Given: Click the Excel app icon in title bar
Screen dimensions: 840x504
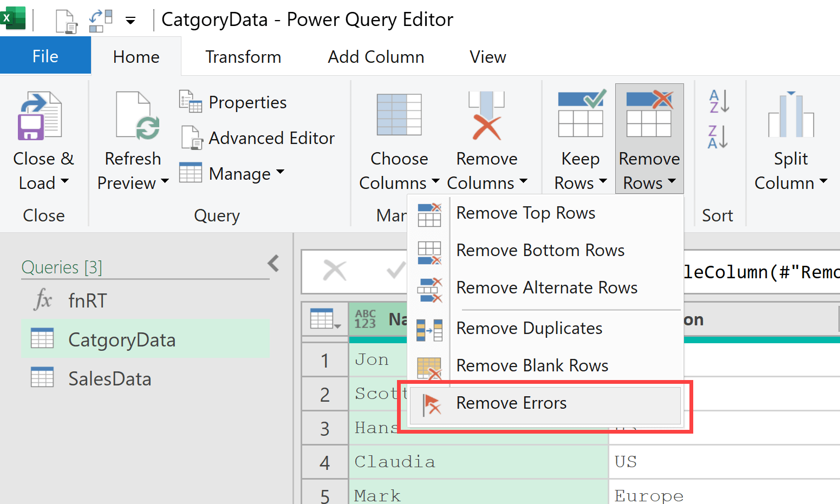Looking at the screenshot, I should click(13, 18).
